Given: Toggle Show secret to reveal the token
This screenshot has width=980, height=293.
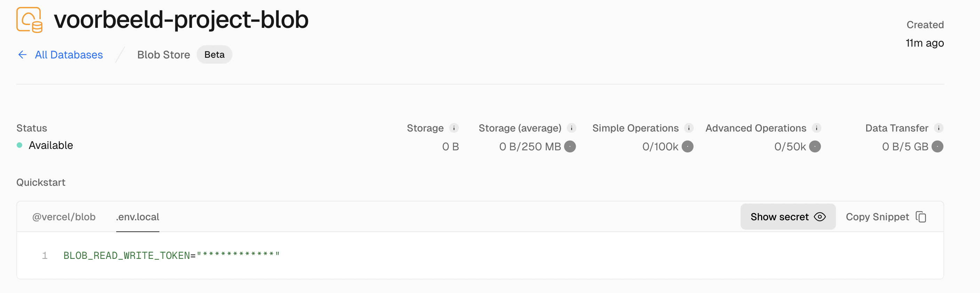Looking at the screenshot, I should tap(788, 217).
